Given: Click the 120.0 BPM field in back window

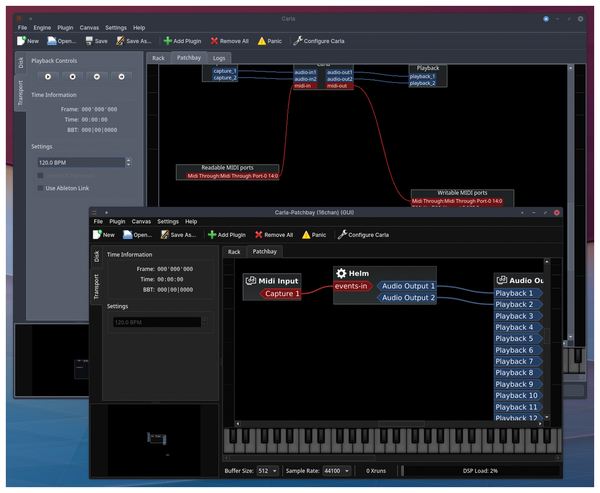Looking at the screenshot, I should point(81,162).
